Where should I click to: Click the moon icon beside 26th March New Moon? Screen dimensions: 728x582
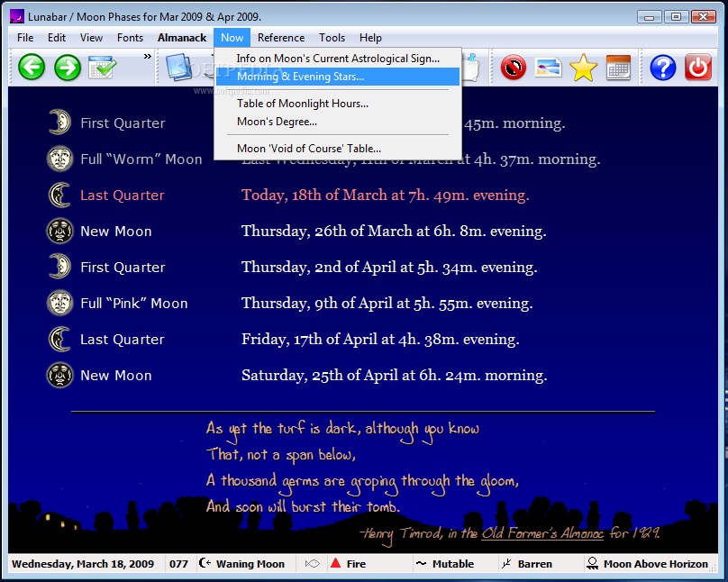pyautogui.click(x=59, y=231)
